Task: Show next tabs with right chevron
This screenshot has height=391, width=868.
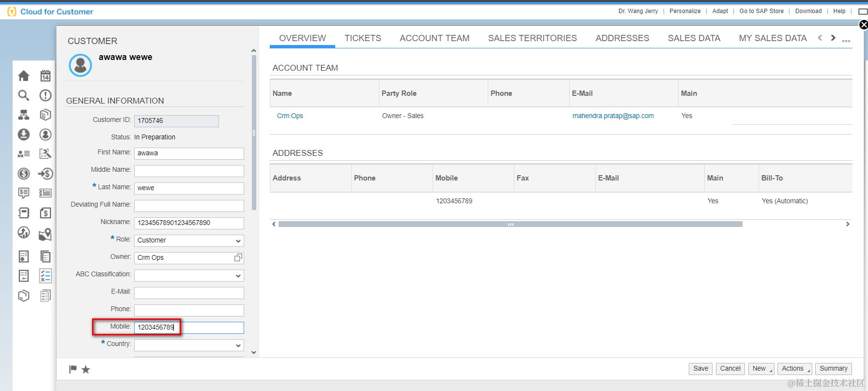Action: click(x=833, y=38)
